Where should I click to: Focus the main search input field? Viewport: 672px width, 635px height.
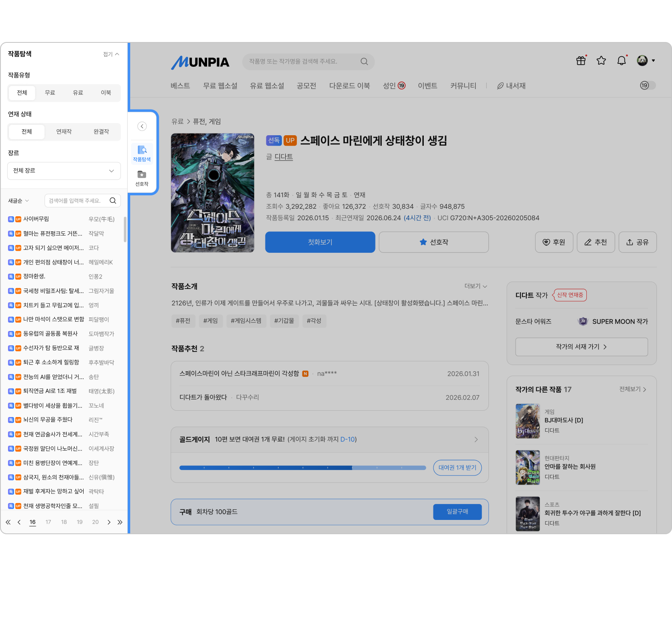[x=308, y=62]
